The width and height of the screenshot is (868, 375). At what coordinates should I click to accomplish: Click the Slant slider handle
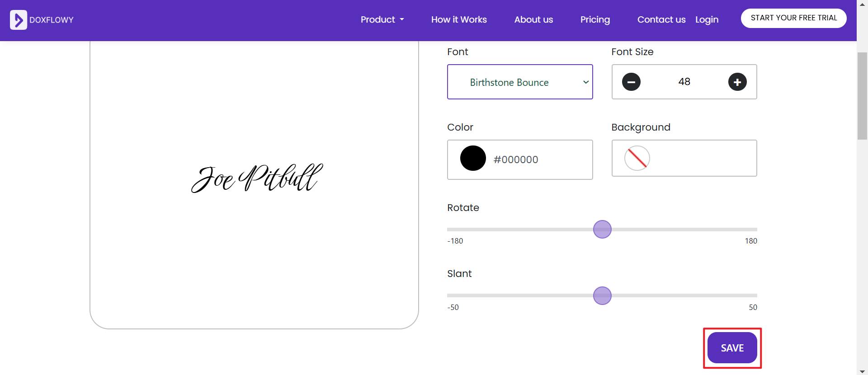tap(602, 296)
